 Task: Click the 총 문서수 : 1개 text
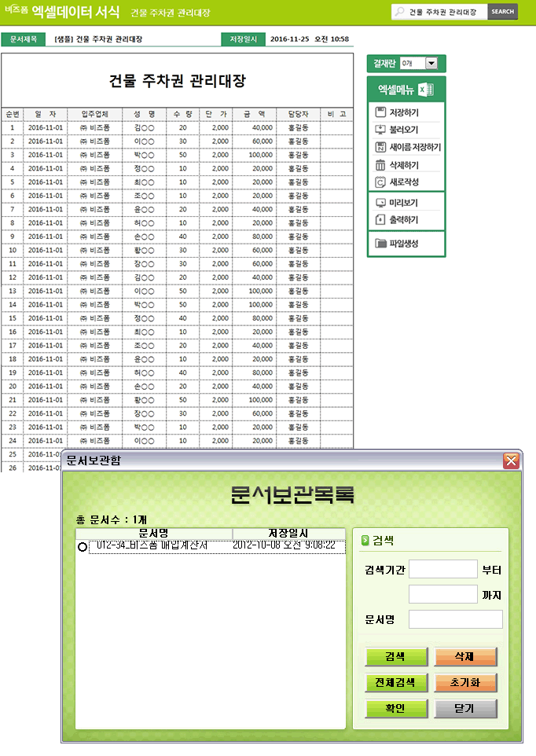(x=111, y=519)
